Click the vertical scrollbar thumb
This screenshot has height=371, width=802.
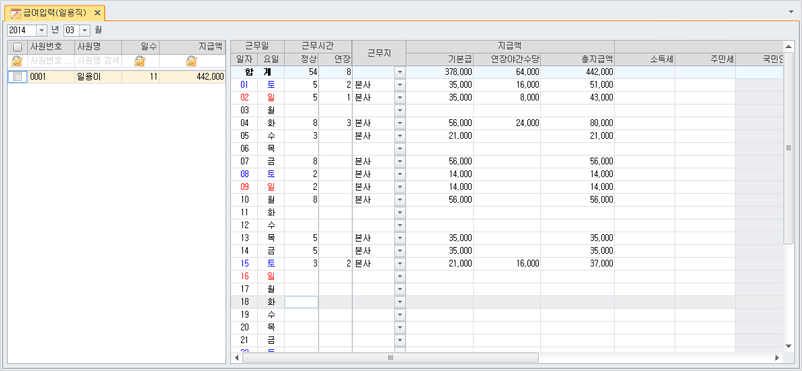pyautogui.click(x=788, y=147)
